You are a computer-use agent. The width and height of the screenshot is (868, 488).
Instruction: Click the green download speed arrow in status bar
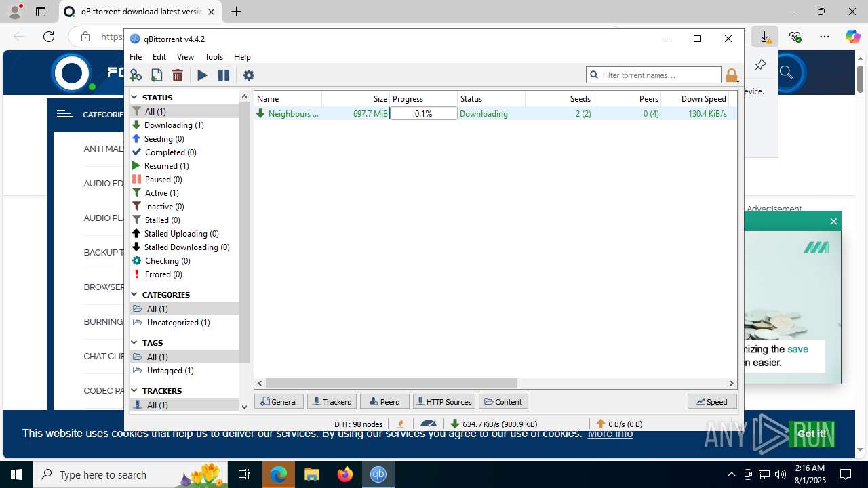[x=455, y=424]
